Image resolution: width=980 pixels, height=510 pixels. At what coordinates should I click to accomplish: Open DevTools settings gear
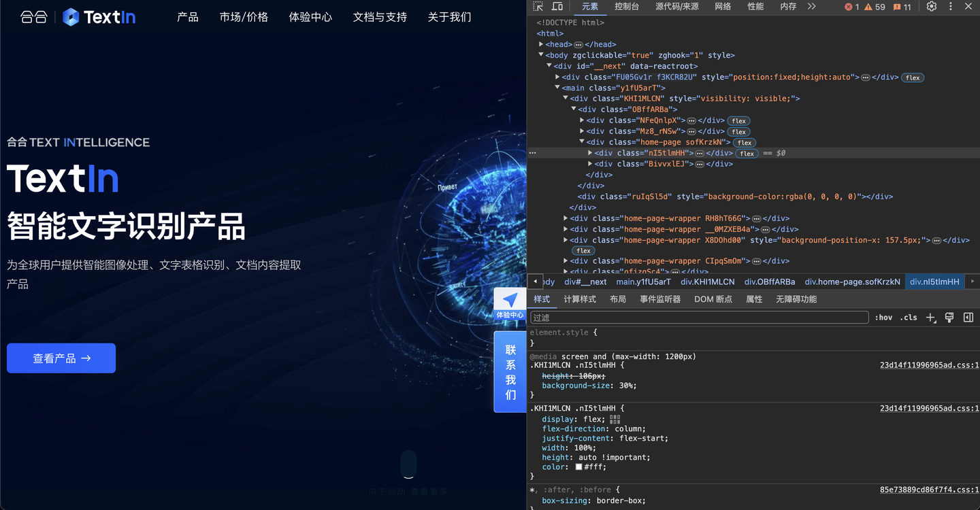pos(932,6)
